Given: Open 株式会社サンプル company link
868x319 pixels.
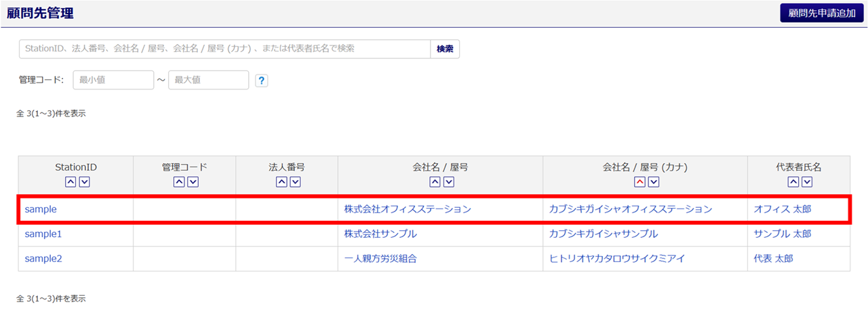Looking at the screenshot, I should 380,234.
